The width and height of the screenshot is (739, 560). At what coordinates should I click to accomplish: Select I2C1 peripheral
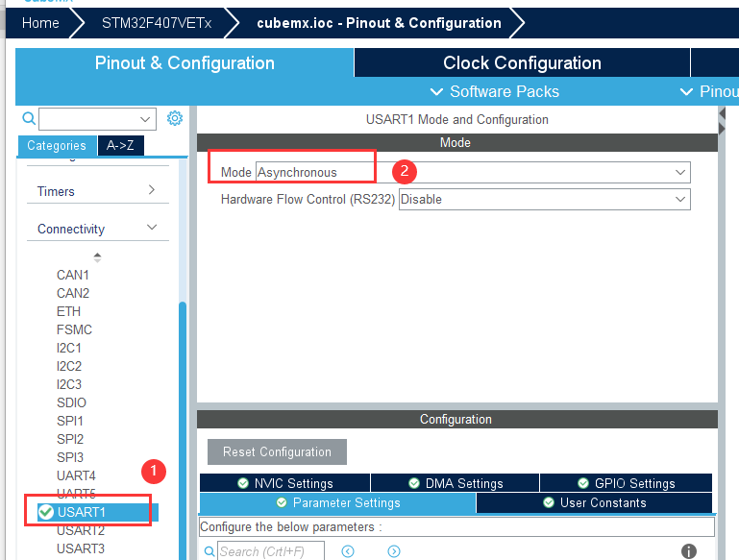pyautogui.click(x=69, y=348)
